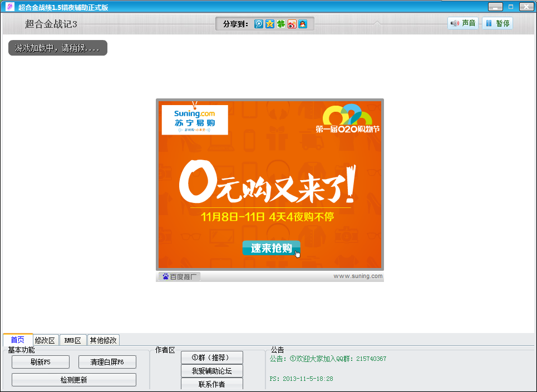Click the 速来抢购 button in the ad

coord(271,248)
